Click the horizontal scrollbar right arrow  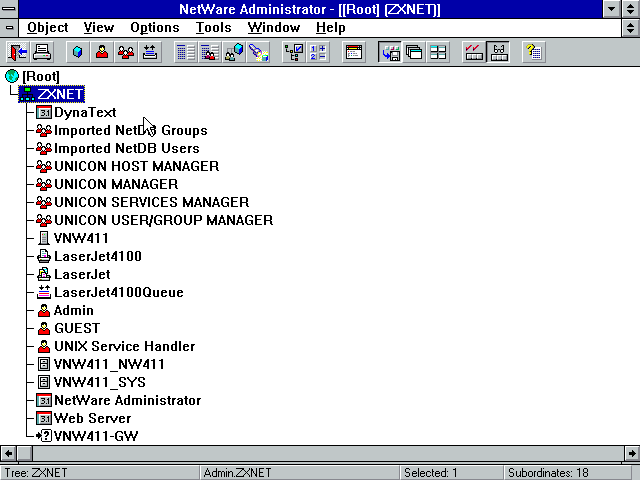click(632, 453)
